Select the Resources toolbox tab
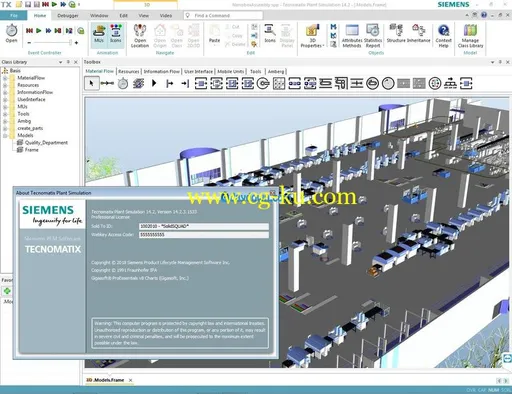This screenshot has height=394, width=512. point(129,71)
